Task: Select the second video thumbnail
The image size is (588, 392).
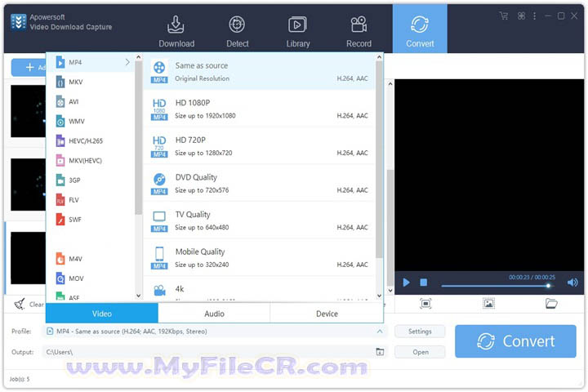Action: [x=28, y=185]
